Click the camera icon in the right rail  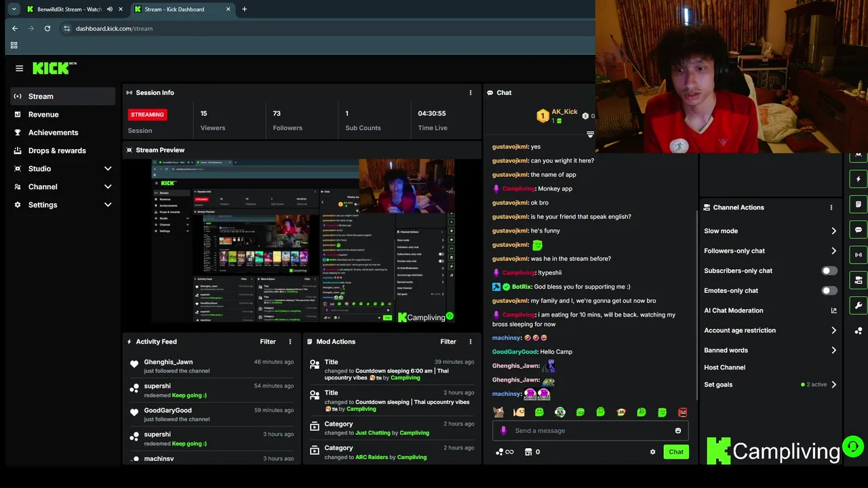click(x=859, y=280)
